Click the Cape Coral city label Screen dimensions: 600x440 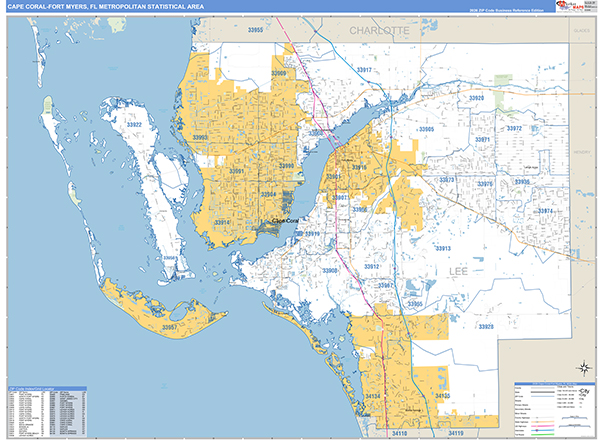coord(273,221)
